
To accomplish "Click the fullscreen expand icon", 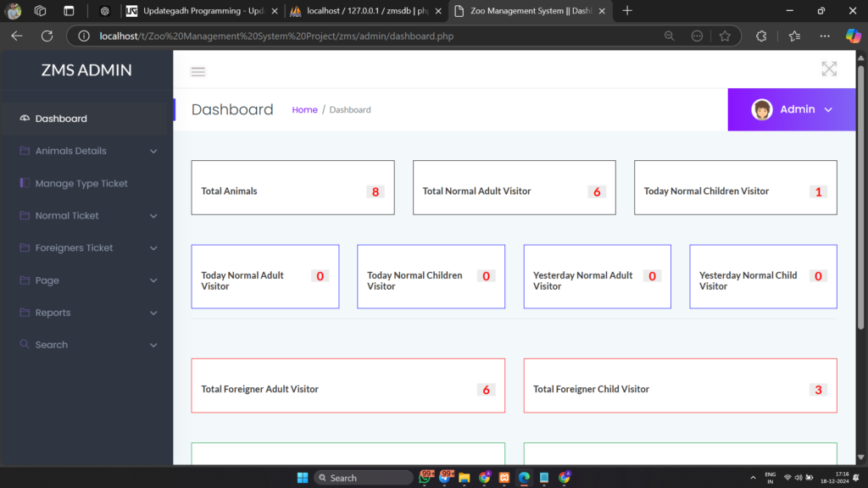I will (829, 69).
